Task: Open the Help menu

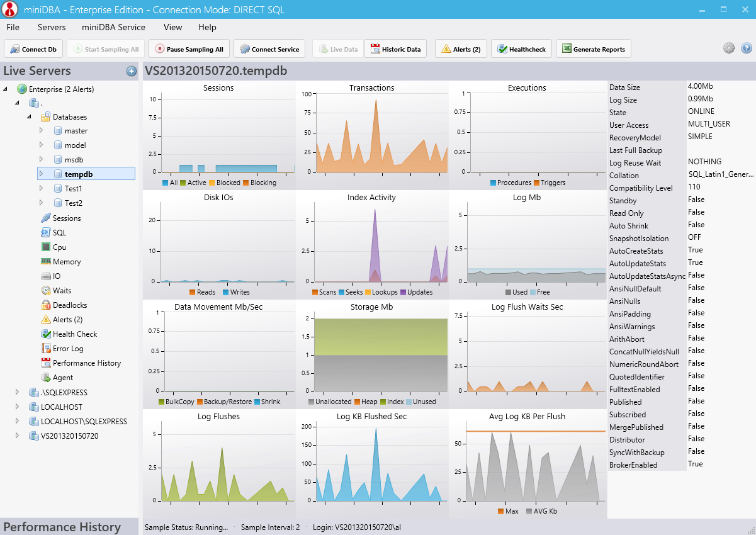Action: point(207,27)
